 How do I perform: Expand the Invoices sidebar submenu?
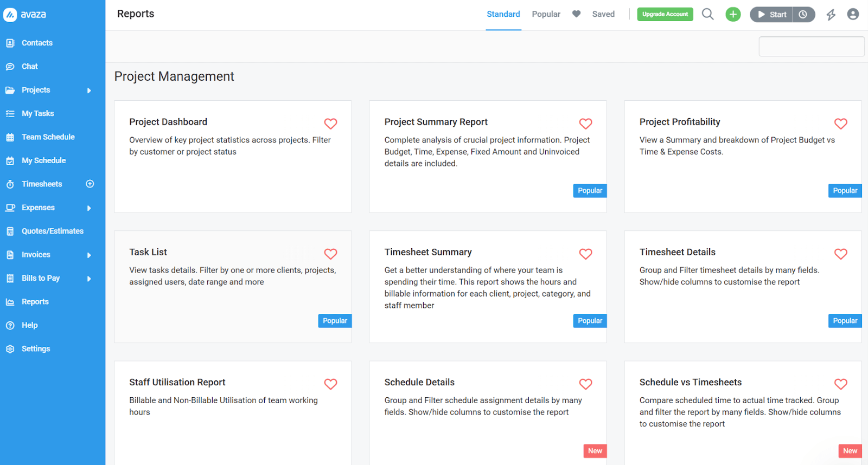click(x=89, y=255)
